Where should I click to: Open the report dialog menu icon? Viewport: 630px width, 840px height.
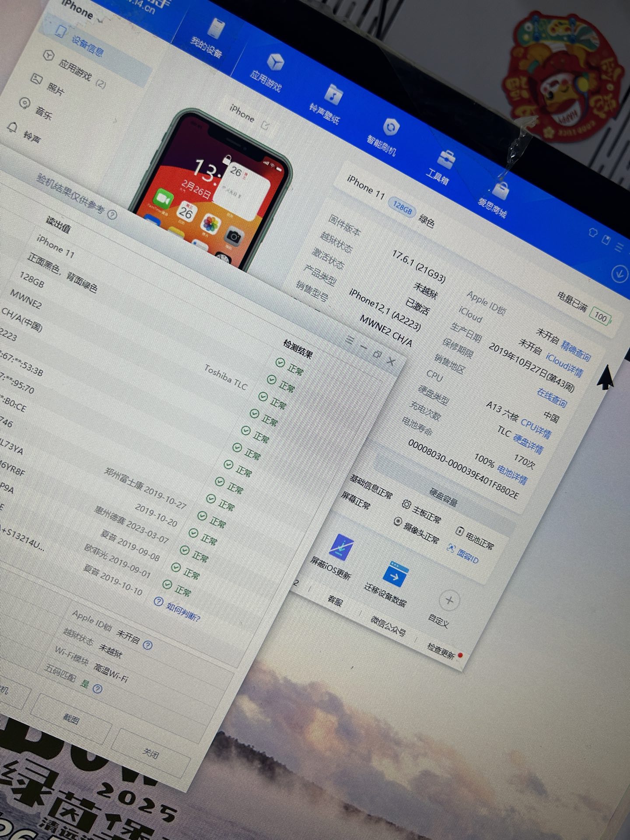coord(349,339)
